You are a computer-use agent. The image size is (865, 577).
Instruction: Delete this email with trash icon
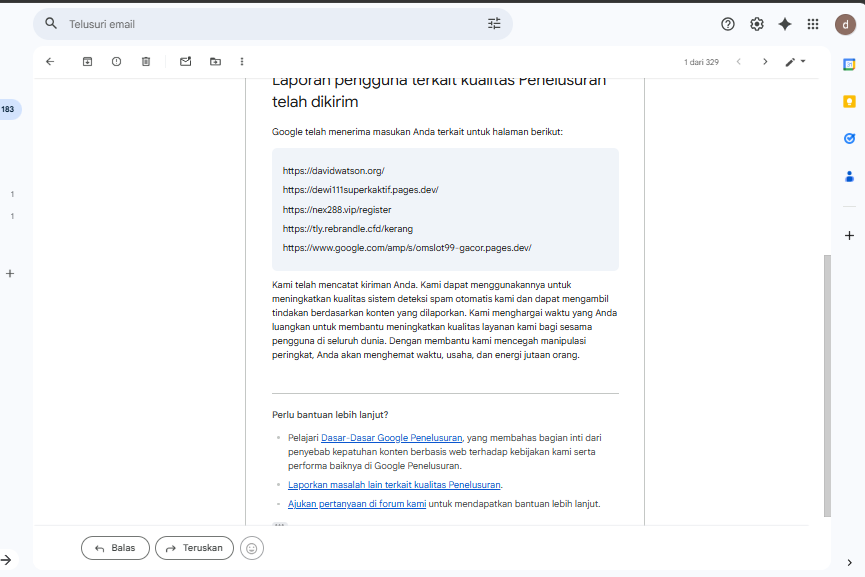[x=146, y=62]
